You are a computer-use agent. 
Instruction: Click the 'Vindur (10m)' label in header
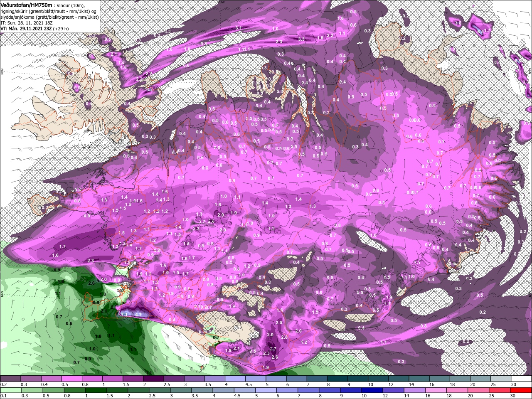point(70,5)
